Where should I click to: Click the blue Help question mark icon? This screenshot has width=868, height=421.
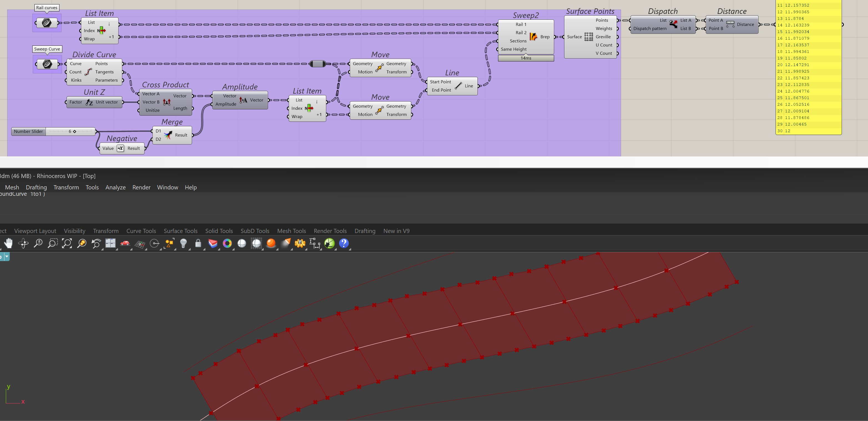(x=344, y=243)
